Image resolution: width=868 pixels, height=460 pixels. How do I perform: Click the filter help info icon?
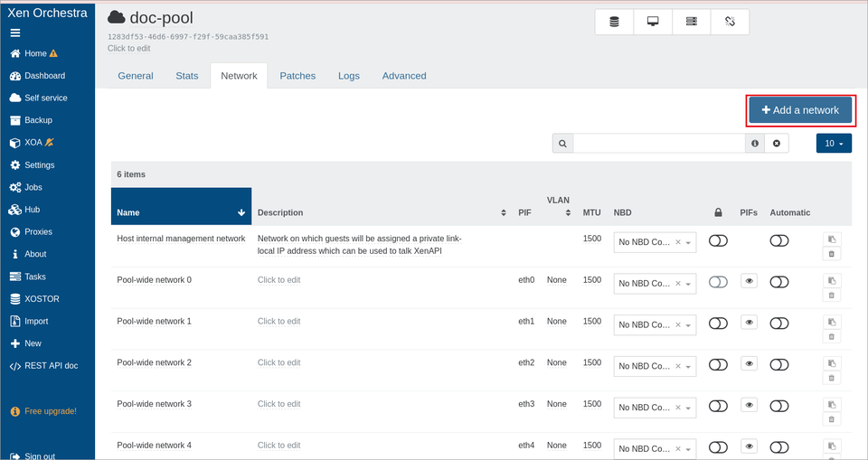pyautogui.click(x=754, y=144)
